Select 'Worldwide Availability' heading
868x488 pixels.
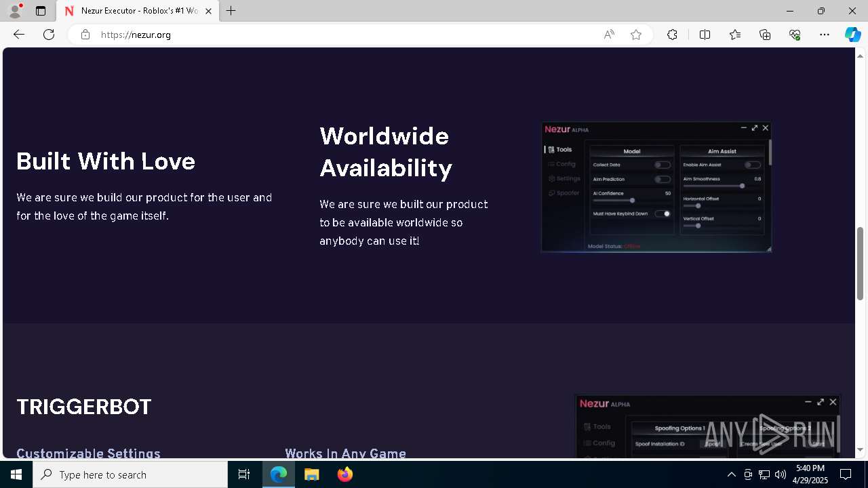[x=386, y=152]
